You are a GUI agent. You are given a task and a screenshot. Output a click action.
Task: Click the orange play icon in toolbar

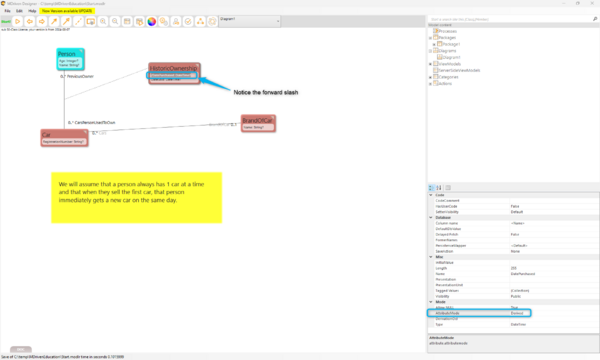pos(17,21)
